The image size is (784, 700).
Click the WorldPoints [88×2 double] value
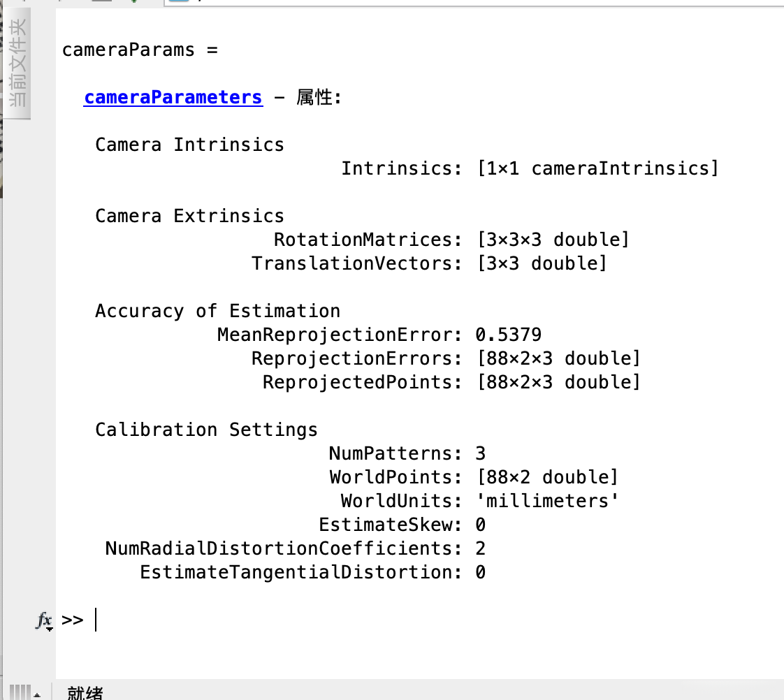click(x=548, y=477)
